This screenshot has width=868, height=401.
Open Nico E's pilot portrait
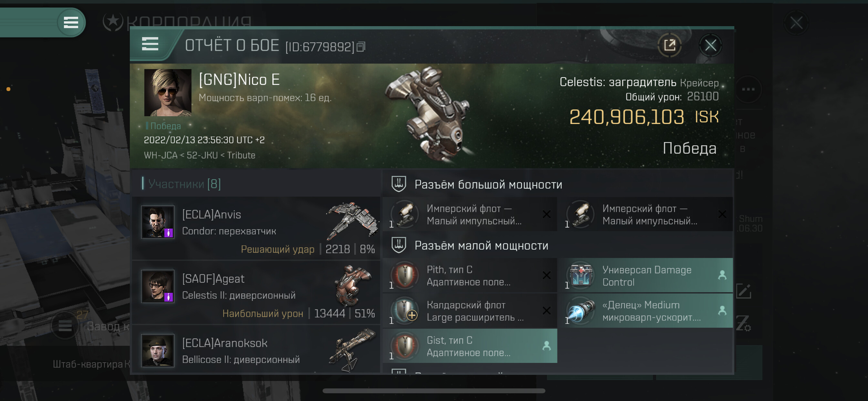click(x=168, y=93)
